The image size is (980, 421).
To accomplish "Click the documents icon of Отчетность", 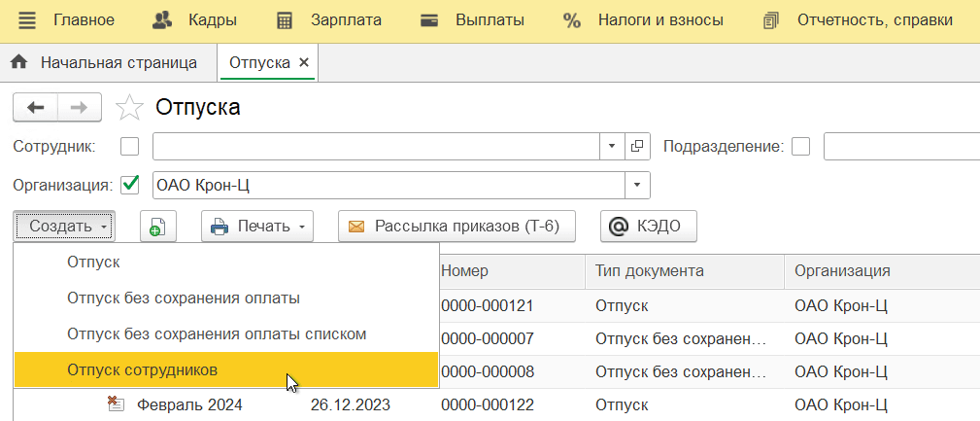I will coord(771,20).
